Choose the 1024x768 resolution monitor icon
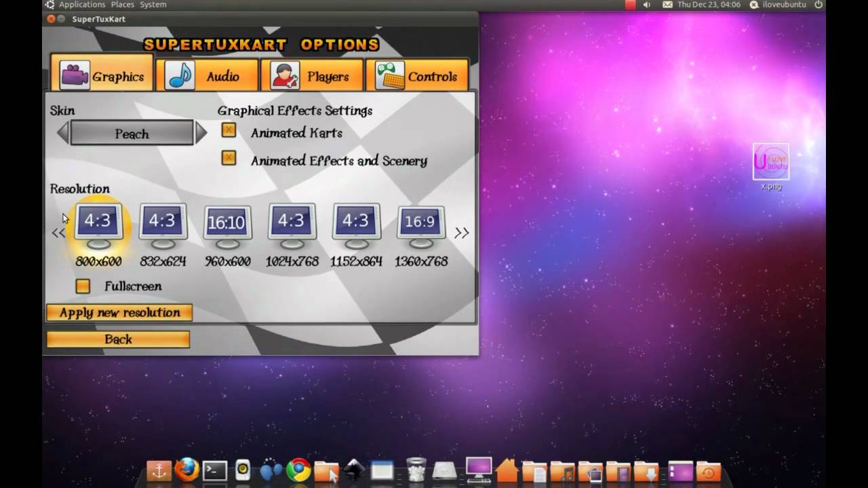Image resolution: width=868 pixels, height=488 pixels. coord(292,226)
